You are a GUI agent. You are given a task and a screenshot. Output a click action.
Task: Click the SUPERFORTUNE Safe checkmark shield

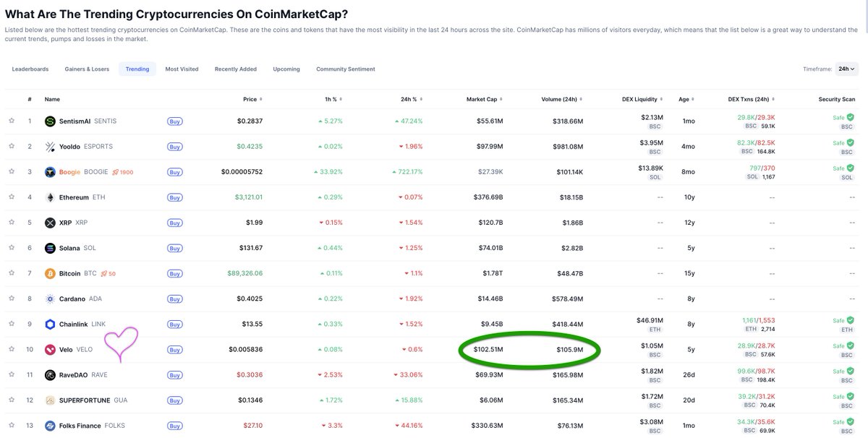pos(851,396)
